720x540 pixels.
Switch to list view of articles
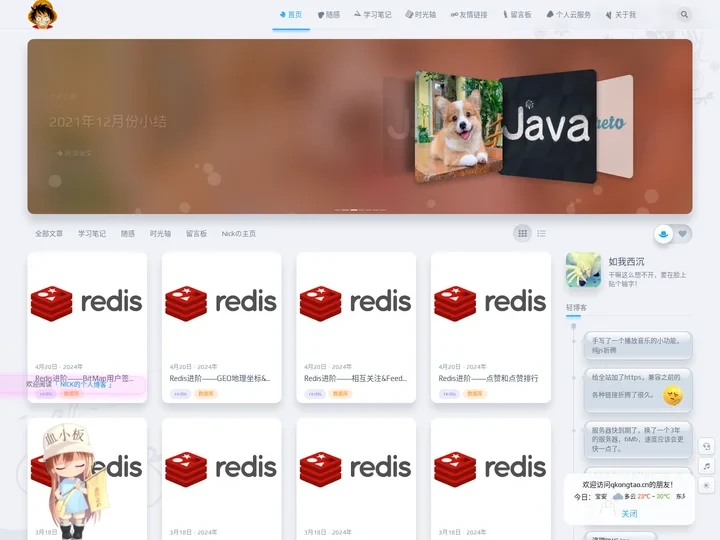tap(541, 233)
